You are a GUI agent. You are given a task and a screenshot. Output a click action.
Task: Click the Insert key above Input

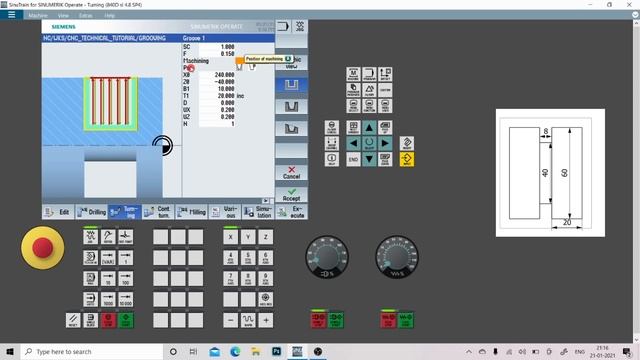pyautogui.click(x=407, y=143)
